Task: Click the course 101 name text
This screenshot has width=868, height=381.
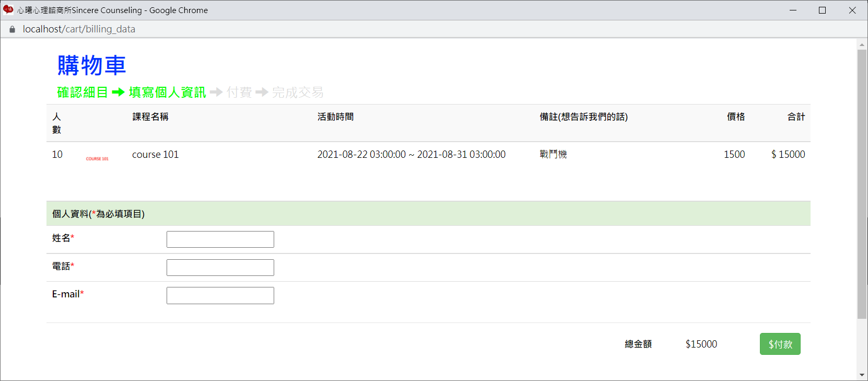Action: pyautogui.click(x=155, y=154)
